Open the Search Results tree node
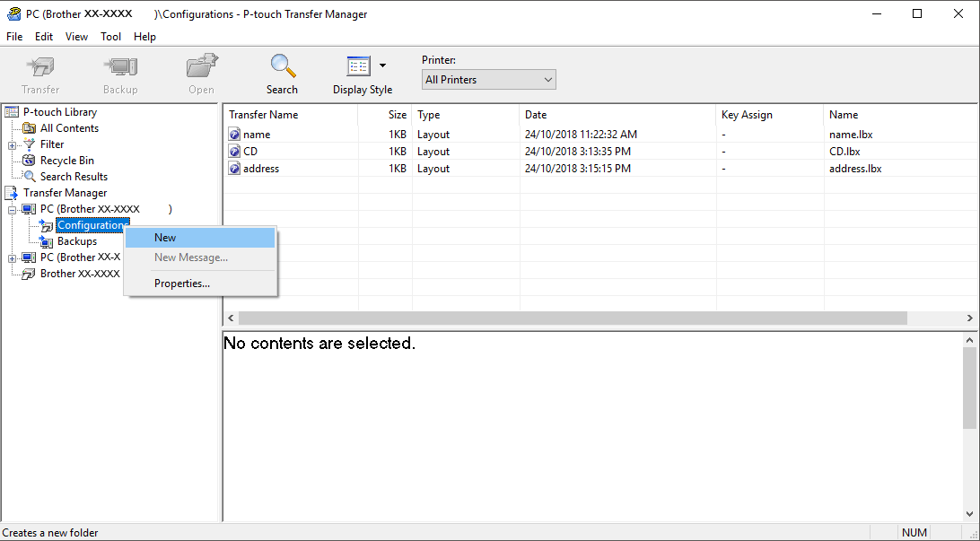 (x=74, y=177)
